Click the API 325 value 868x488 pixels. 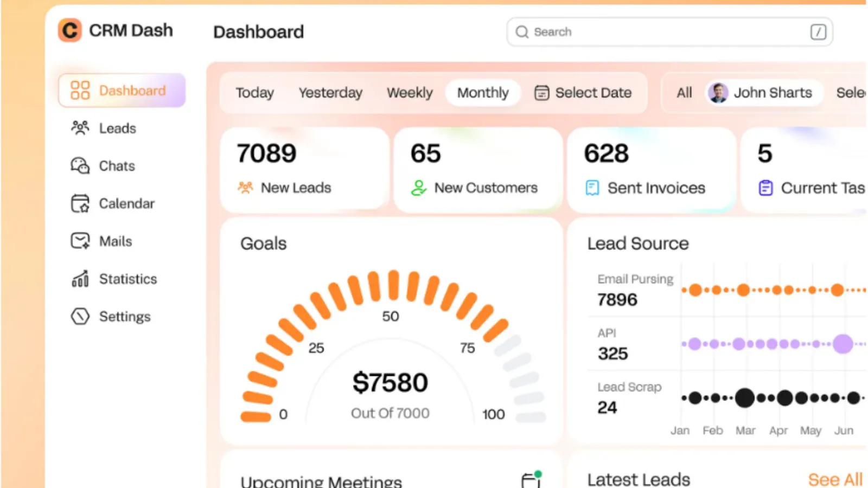tap(613, 354)
